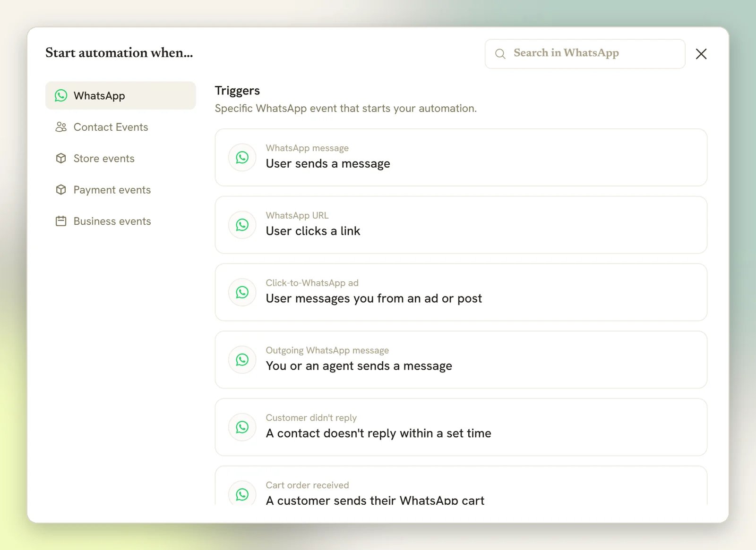Click WhatsApp icon on Click-to-WhatsApp ad card
The height and width of the screenshot is (550, 756).
pyautogui.click(x=242, y=292)
